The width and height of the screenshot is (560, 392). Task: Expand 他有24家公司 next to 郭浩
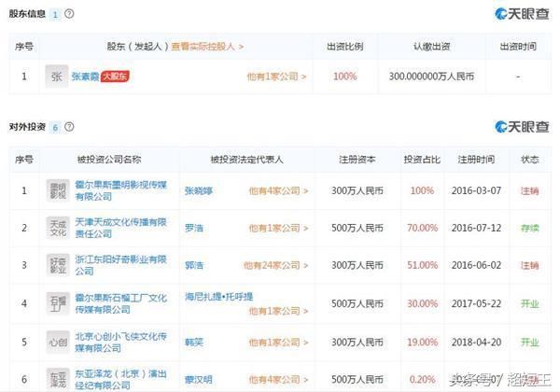[x=275, y=265]
